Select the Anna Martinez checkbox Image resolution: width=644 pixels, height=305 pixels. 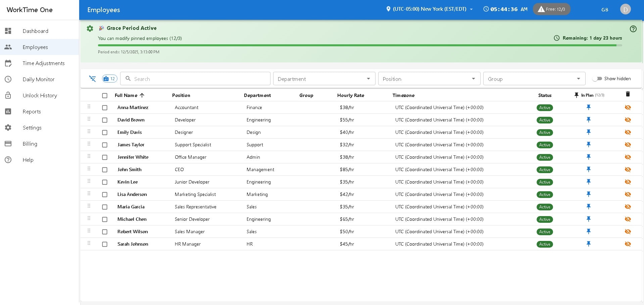click(x=105, y=108)
